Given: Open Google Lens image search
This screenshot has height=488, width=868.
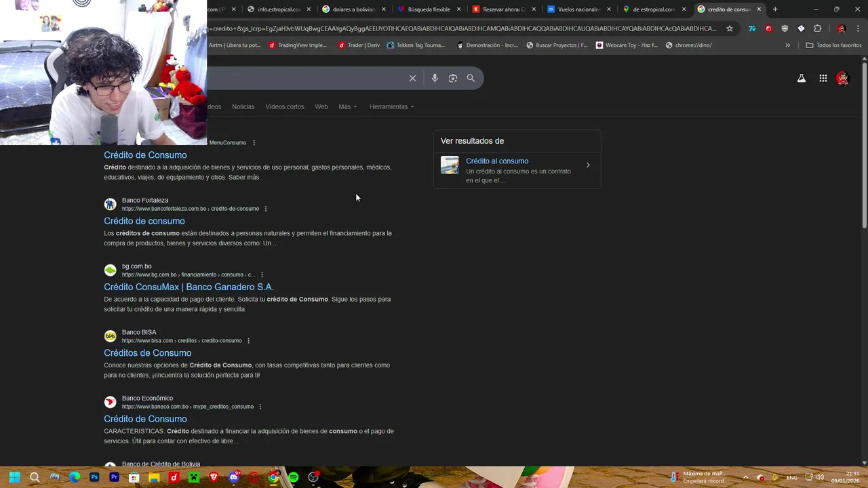Looking at the screenshot, I should click(453, 78).
